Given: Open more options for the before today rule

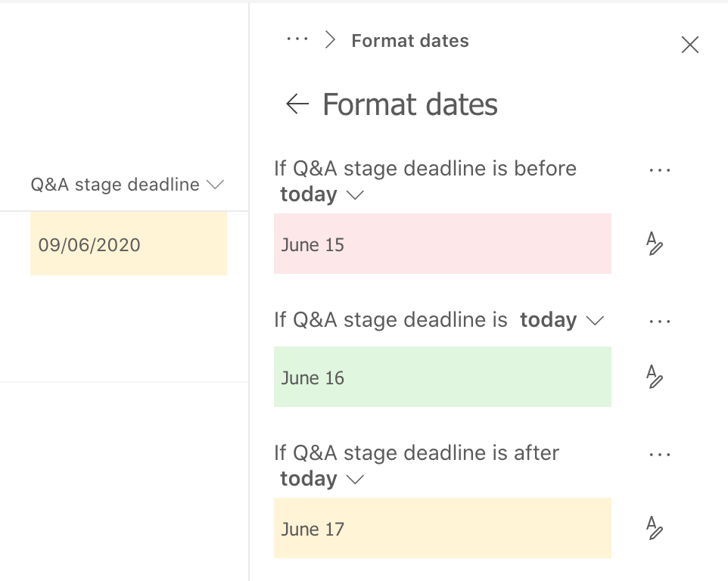Looking at the screenshot, I should [660, 170].
